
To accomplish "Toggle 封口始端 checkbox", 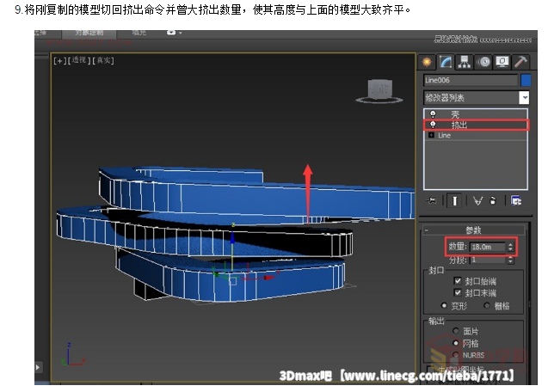I will [x=458, y=281].
